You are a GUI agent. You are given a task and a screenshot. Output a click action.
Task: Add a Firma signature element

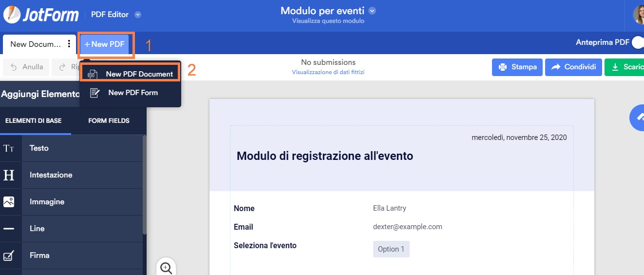[39, 255]
